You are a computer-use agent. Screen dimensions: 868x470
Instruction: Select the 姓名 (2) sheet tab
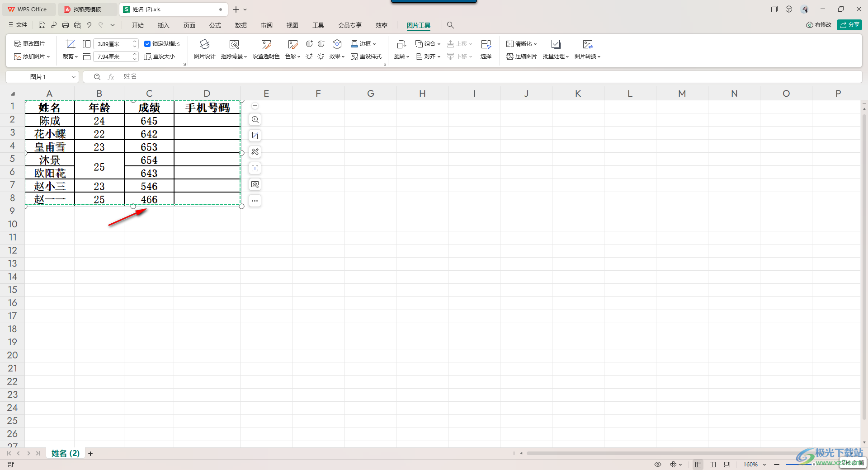click(x=66, y=453)
